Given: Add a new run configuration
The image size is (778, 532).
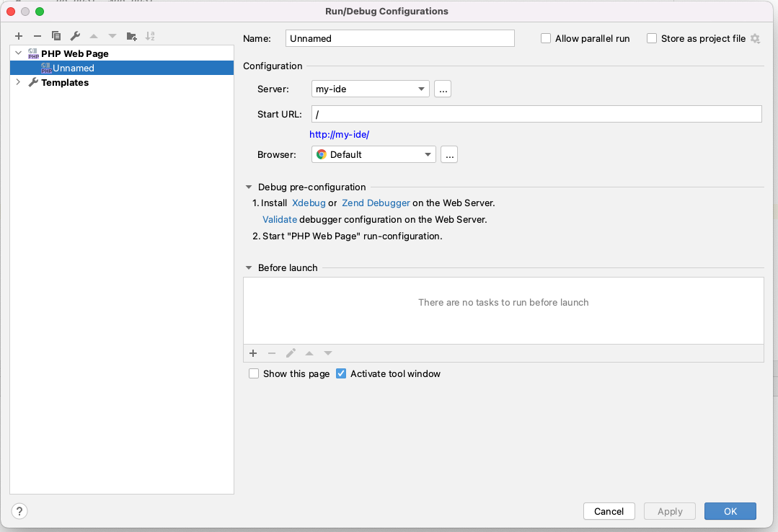Looking at the screenshot, I should tap(19, 36).
